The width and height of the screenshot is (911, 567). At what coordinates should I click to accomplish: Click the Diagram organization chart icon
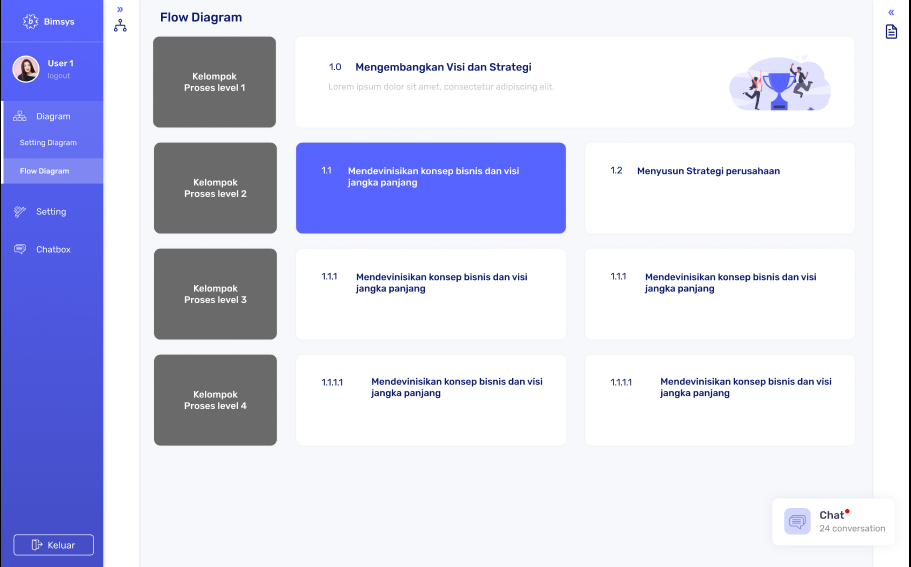coord(20,116)
